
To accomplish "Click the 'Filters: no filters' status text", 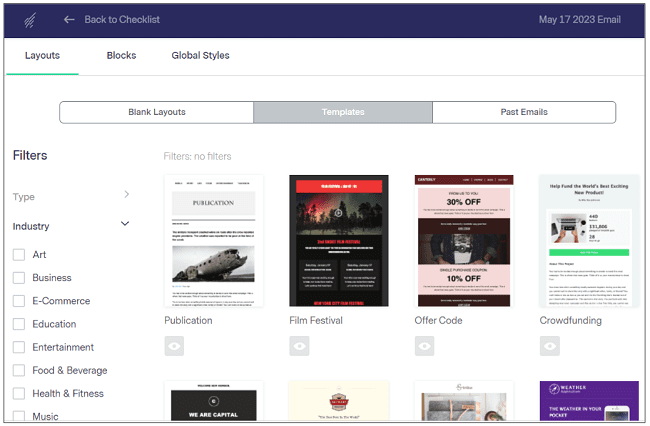I will point(197,156).
